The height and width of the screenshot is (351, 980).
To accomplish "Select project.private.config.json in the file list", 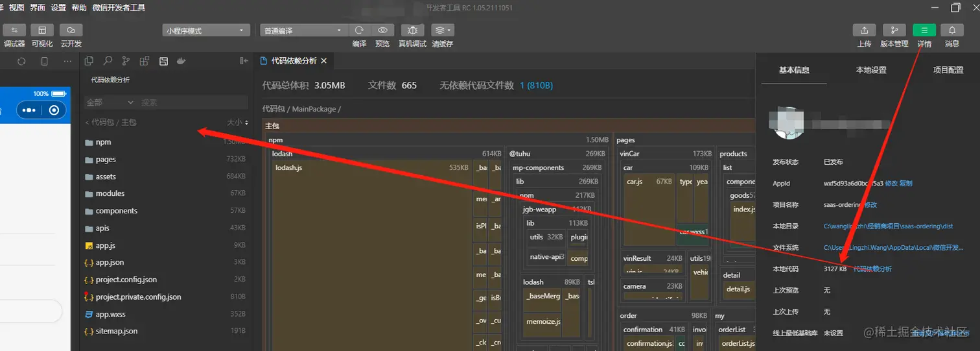I will click(165, 297).
